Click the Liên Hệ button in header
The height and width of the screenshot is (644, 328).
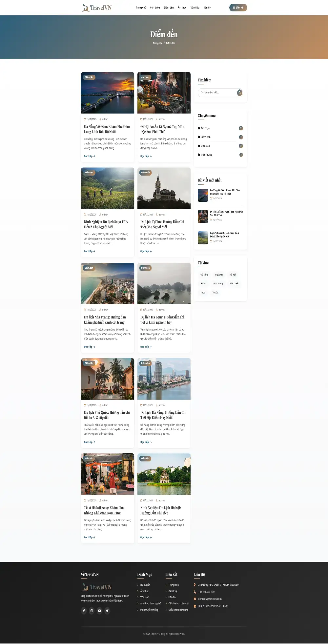(x=238, y=8)
